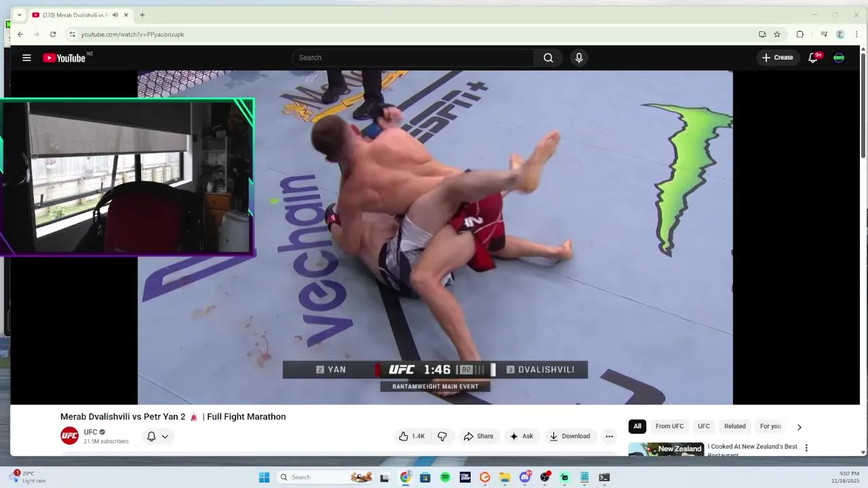The width and height of the screenshot is (868, 488).
Task: Go back to the previous browser page
Action: click(20, 34)
